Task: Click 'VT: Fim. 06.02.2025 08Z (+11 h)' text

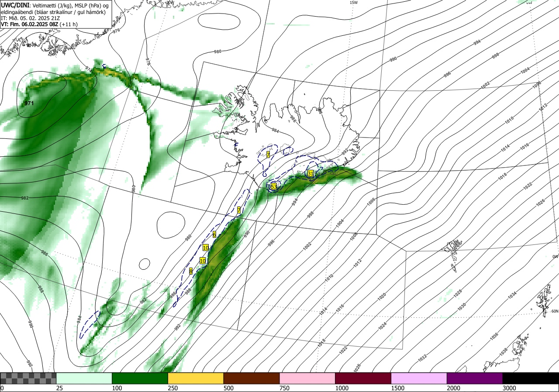Action: click(x=39, y=24)
